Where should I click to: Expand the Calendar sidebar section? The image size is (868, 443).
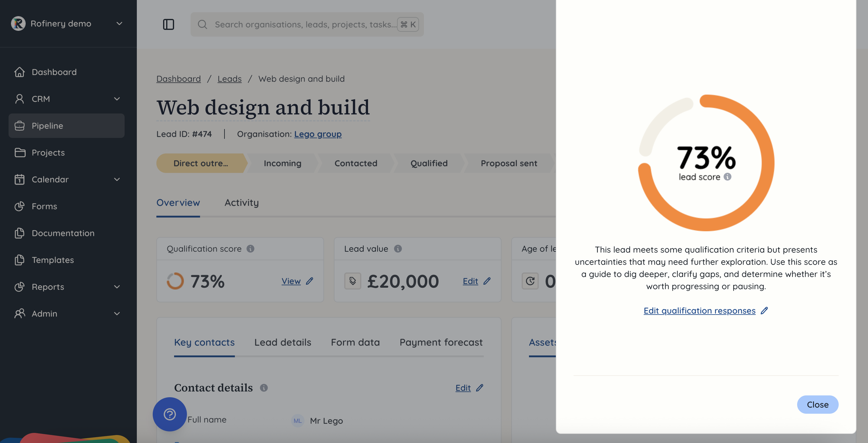point(117,179)
